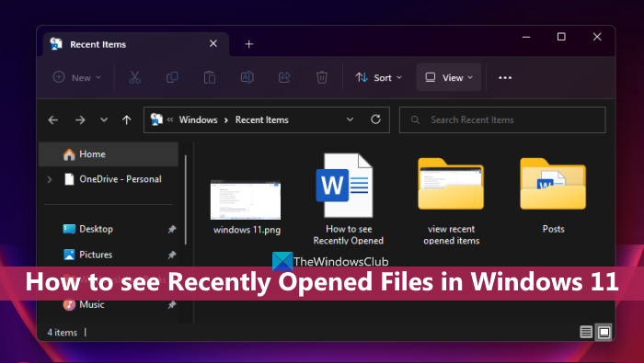The height and width of the screenshot is (363, 644).
Task: Open the View dropdown menu
Action: (449, 77)
